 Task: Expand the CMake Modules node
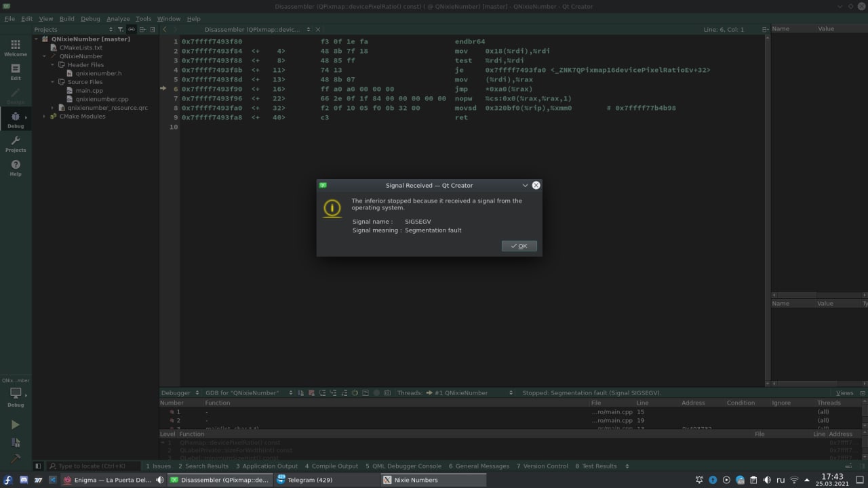45,117
